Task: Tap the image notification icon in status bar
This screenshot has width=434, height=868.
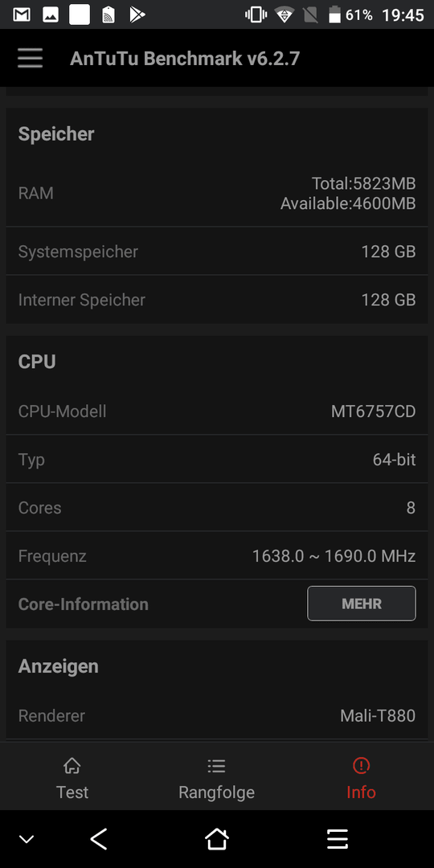Action: (51, 15)
